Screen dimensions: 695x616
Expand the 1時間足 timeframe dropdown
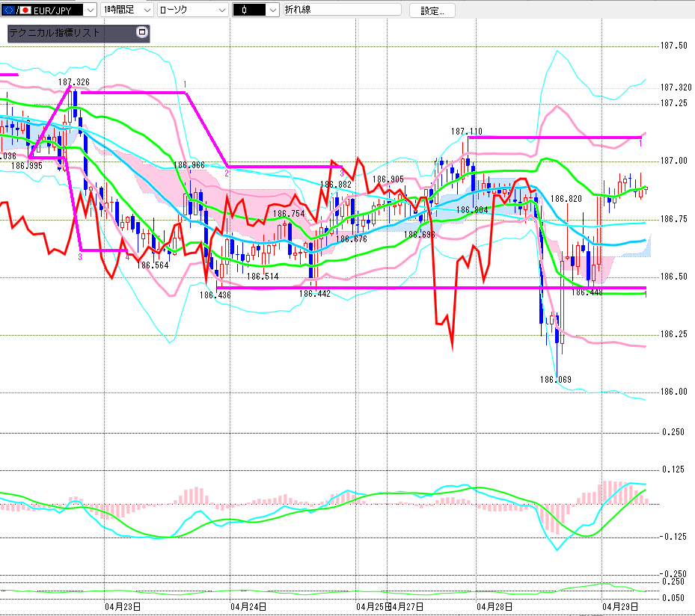click(x=146, y=10)
